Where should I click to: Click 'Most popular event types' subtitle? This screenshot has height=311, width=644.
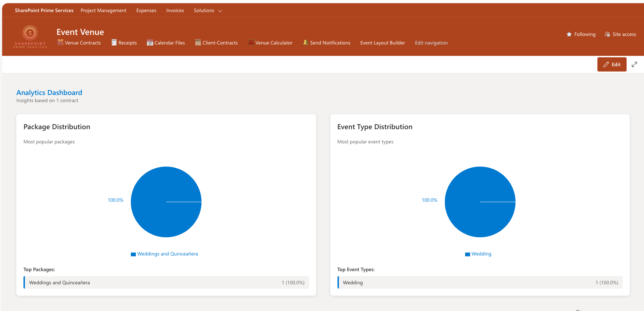pyautogui.click(x=365, y=142)
